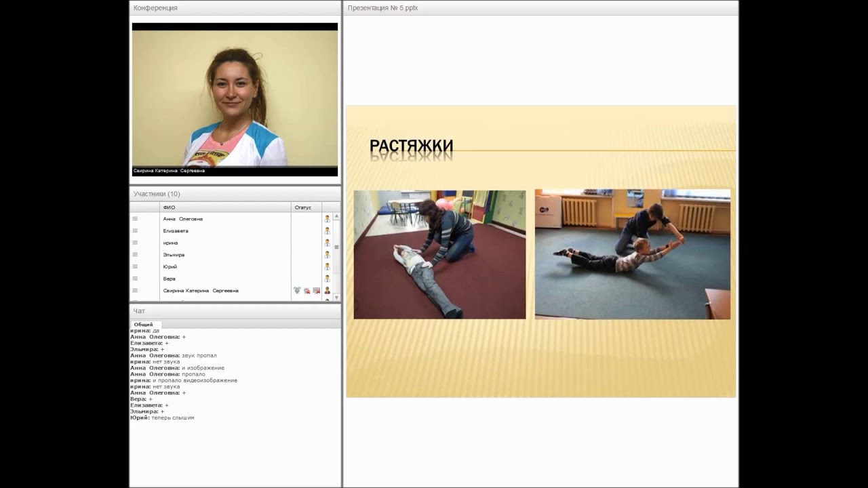Click the user avatar icon for Елизавета
Screen dimensions: 868x488
(327, 231)
